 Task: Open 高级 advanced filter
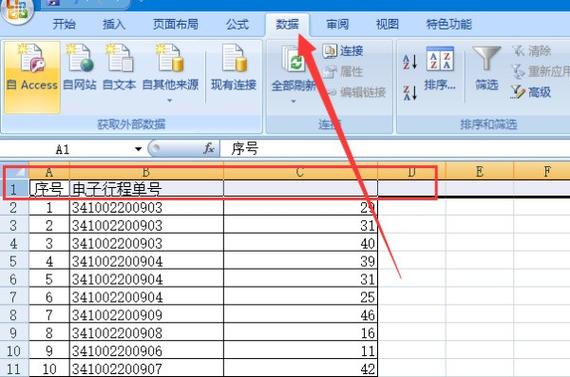531,92
